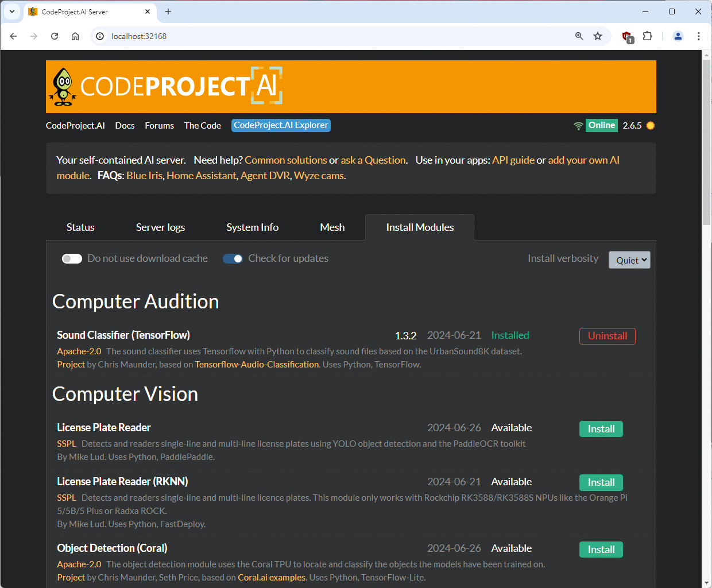Open the CodeProject.AI nav link
Viewport: 712px width, 588px height.
click(x=75, y=126)
